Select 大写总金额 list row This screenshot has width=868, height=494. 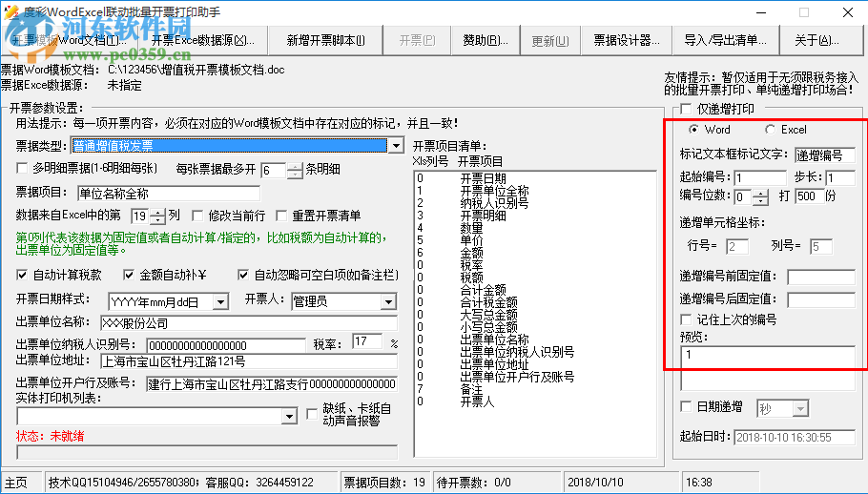point(535,315)
